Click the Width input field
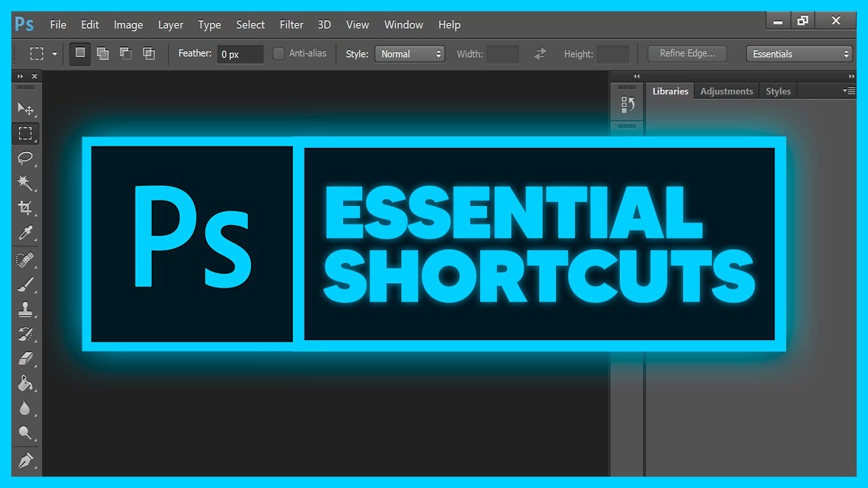This screenshot has width=868, height=488. pos(503,54)
